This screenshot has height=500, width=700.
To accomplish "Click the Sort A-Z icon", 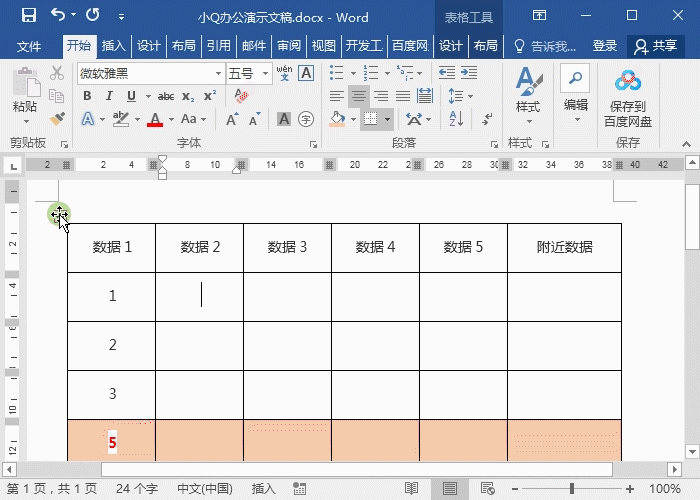I will (456, 119).
